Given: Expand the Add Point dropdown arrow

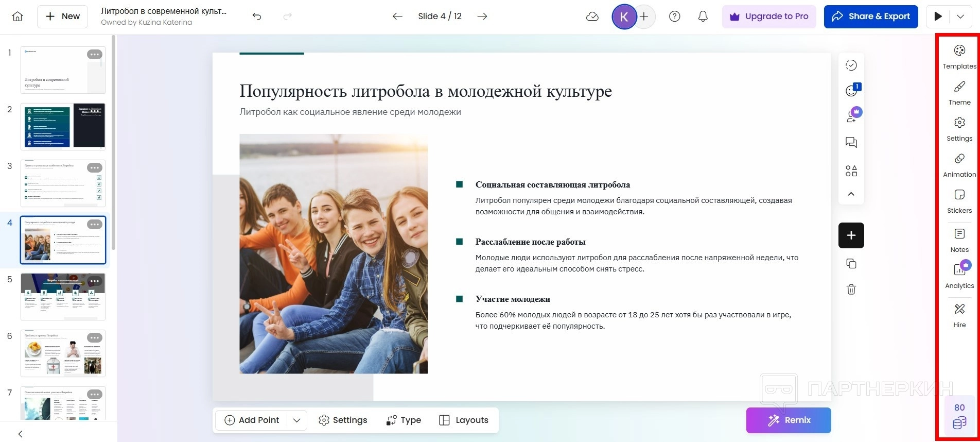Looking at the screenshot, I should [x=296, y=420].
